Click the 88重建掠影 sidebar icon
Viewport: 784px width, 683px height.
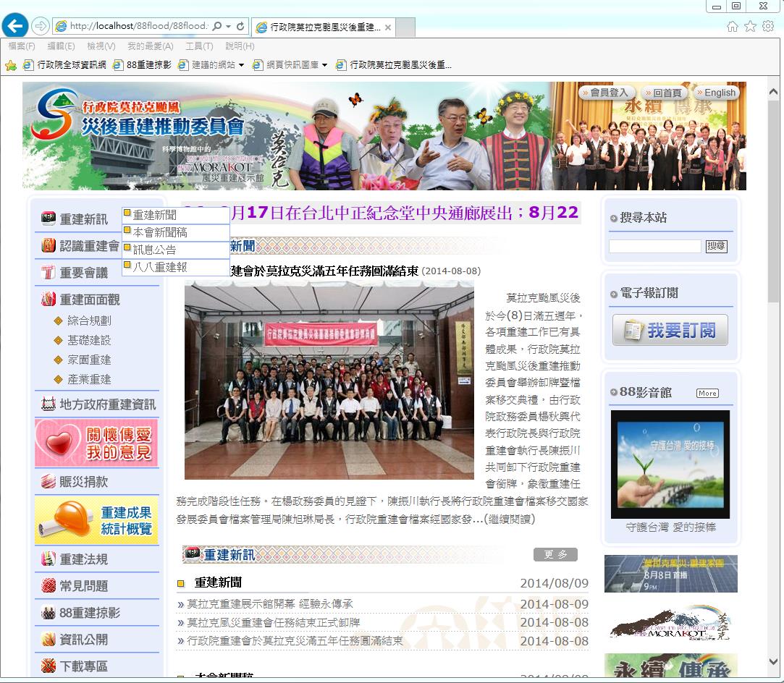[x=49, y=613]
